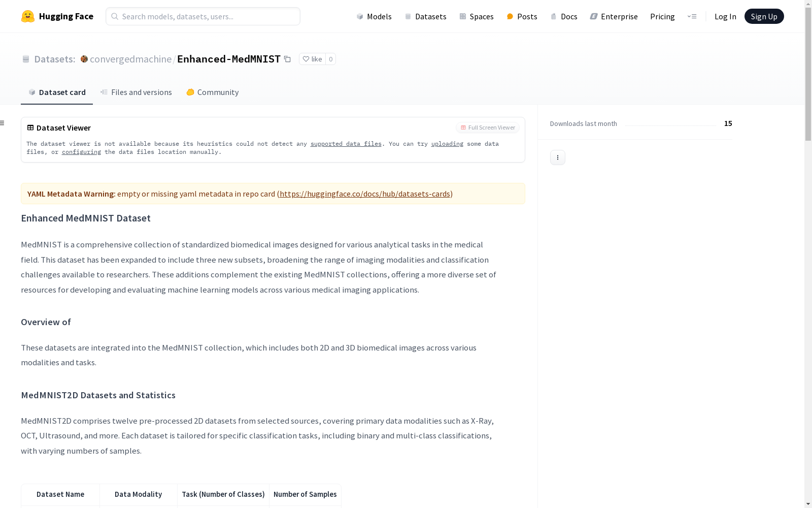Focus the search models, datasets, users field
This screenshot has width=812, height=508.
pos(203,16)
